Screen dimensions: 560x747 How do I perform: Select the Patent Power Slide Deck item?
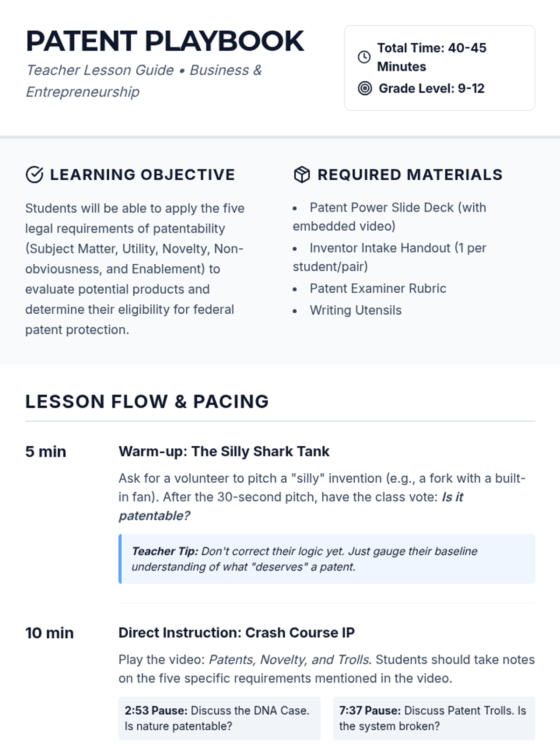click(x=390, y=217)
